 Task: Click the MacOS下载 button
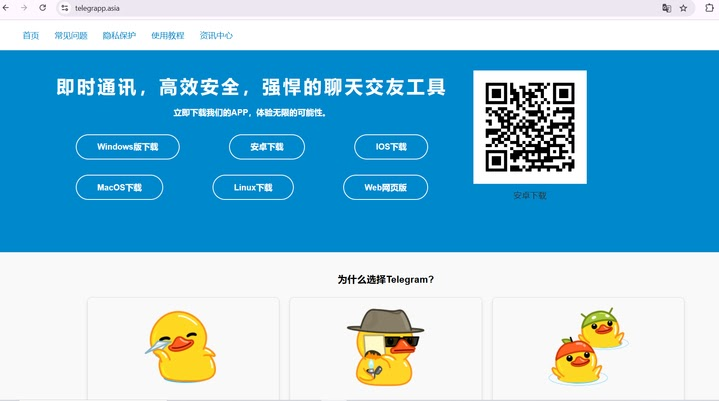click(x=119, y=187)
